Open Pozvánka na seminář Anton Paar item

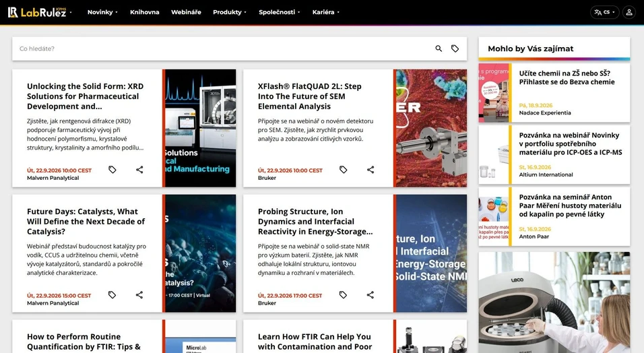point(570,205)
